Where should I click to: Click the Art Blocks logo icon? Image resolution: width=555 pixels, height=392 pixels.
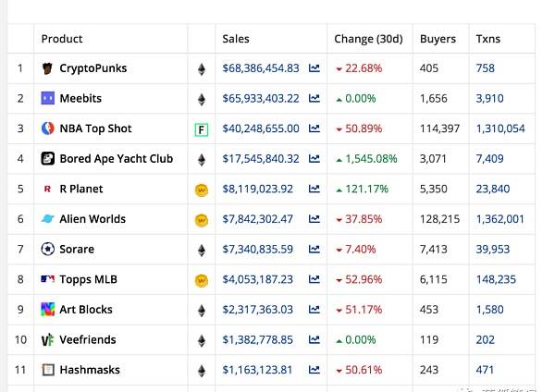point(47,310)
